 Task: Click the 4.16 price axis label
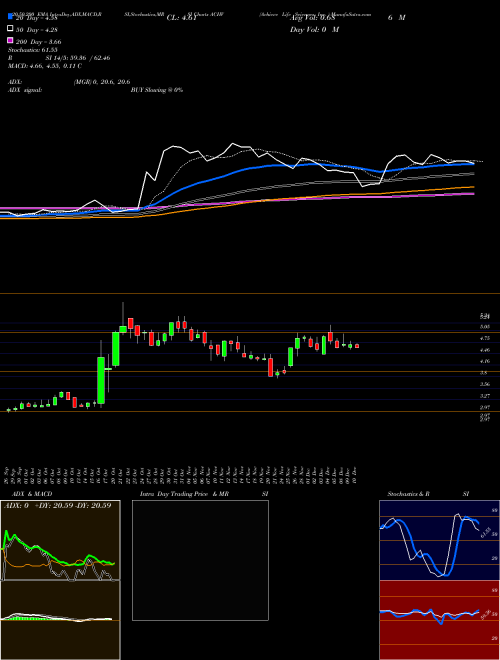(x=484, y=361)
